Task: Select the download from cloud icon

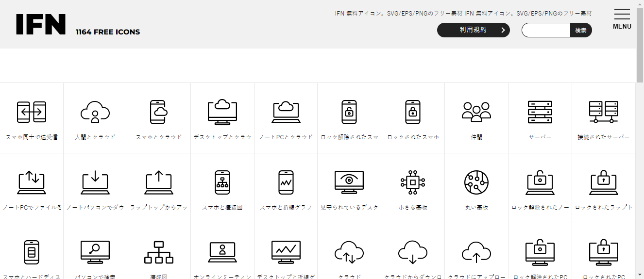Action: coord(413,252)
